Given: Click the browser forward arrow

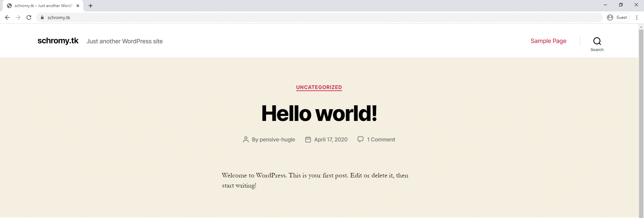Looking at the screenshot, I should point(18,17).
